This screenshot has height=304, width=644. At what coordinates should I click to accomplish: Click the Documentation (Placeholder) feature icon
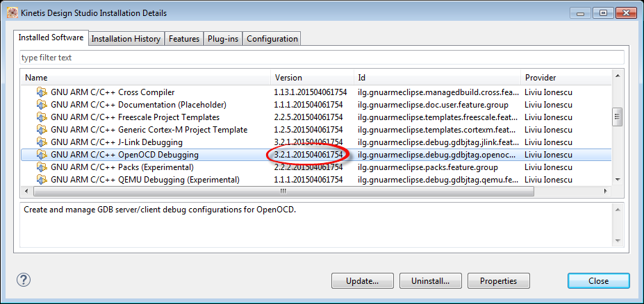pos(42,105)
